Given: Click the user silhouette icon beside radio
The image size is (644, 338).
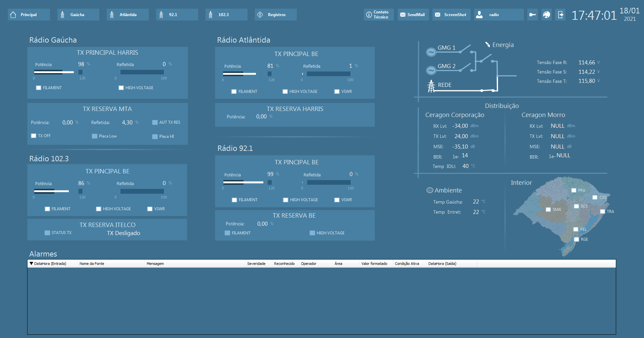Looking at the screenshot, I should pyautogui.click(x=480, y=15).
